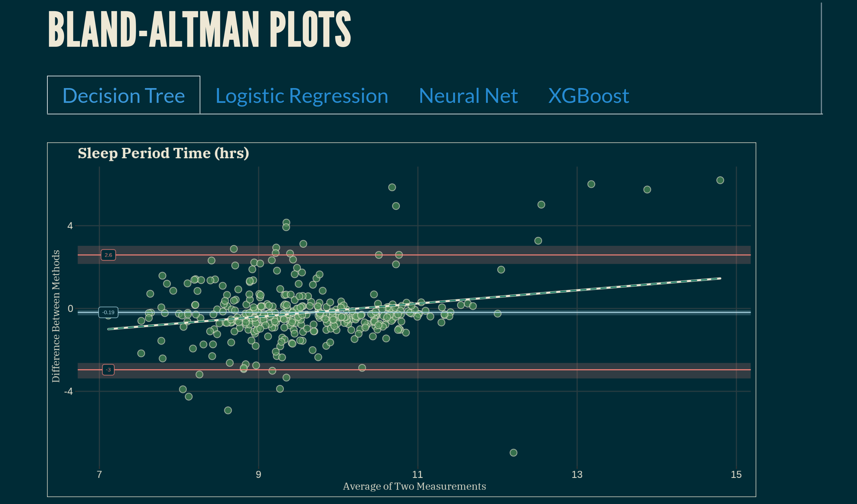This screenshot has width=857, height=504.
Task: Click the x-axis tick label 15
Action: (736, 474)
